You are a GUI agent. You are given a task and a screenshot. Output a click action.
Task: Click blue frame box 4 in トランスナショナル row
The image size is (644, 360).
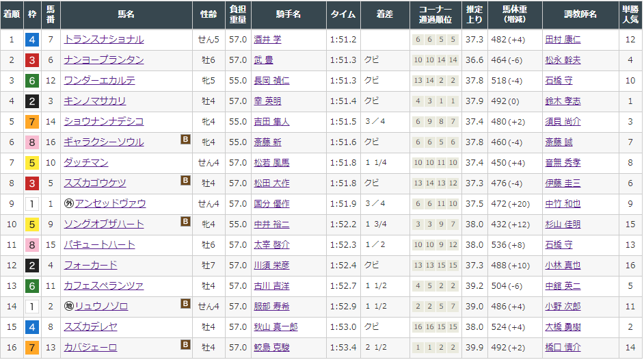pyautogui.click(x=32, y=40)
